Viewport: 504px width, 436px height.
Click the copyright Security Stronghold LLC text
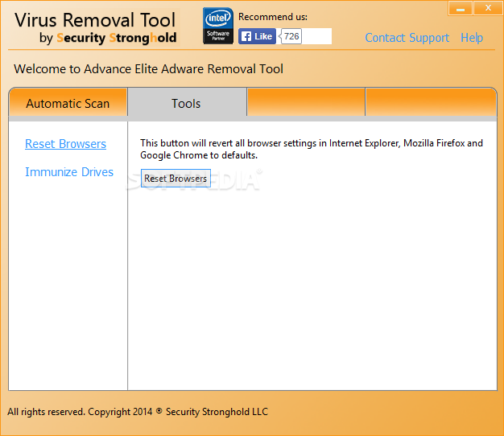(x=138, y=412)
